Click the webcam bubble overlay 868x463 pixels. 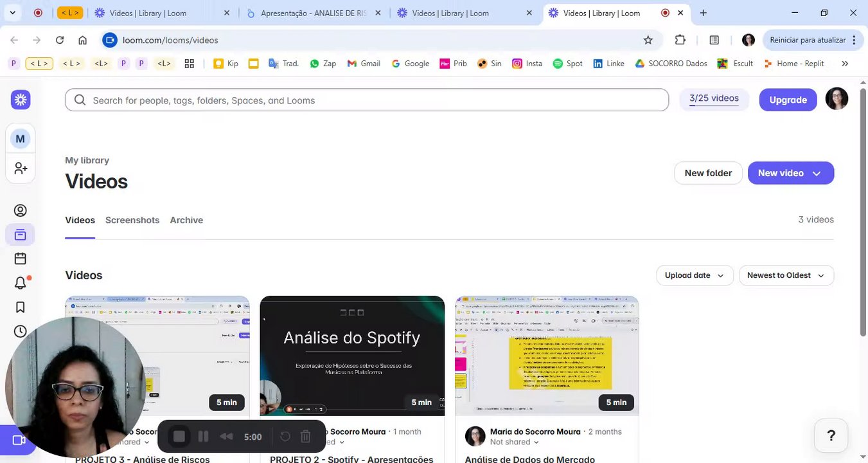[x=75, y=386]
